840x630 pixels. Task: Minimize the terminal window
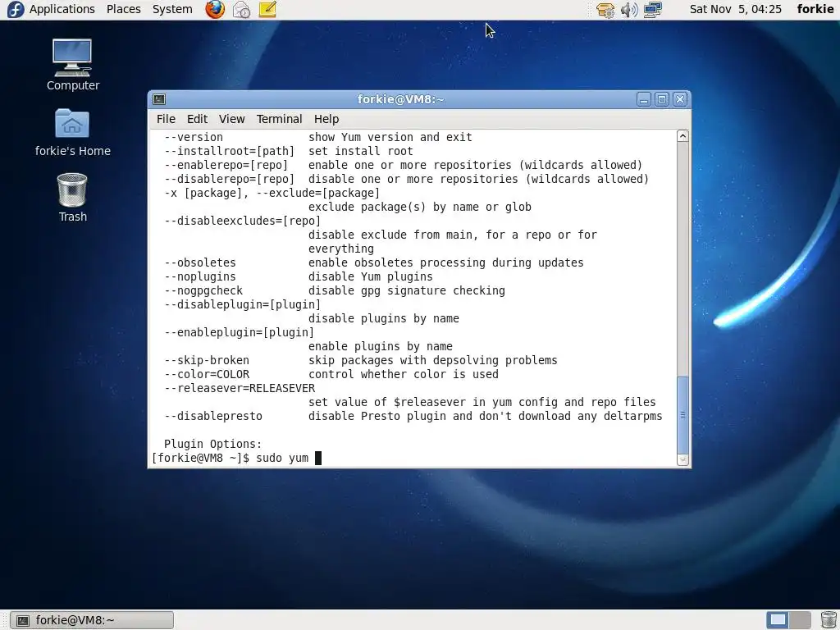(644, 99)
